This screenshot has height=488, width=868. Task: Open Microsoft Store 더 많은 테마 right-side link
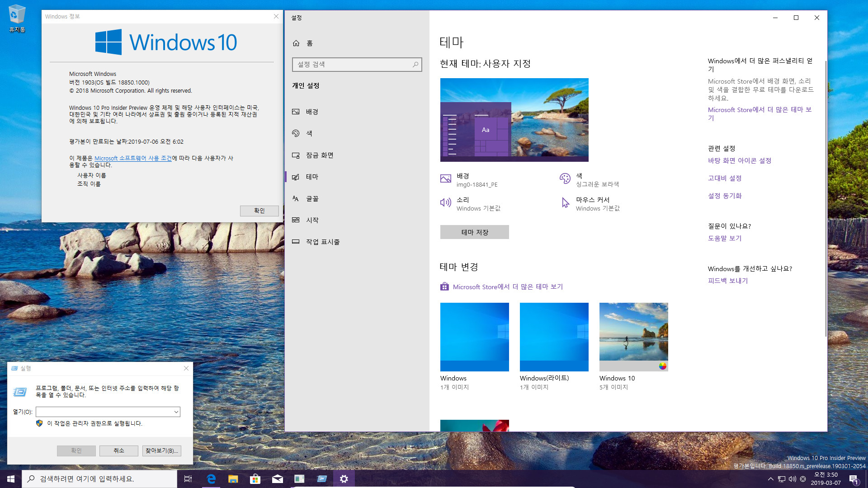pyautogui.click(x=760, y=114)
